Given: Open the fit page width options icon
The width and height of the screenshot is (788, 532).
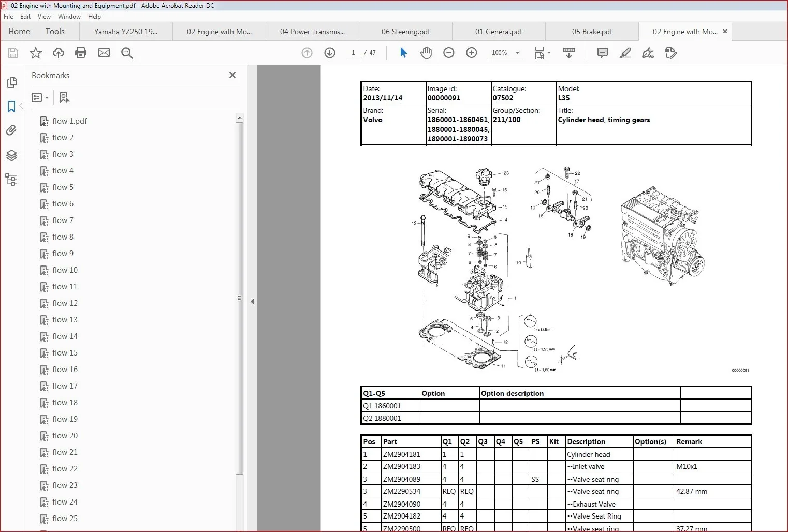Looking at the screenshot, I should [542, 53].
